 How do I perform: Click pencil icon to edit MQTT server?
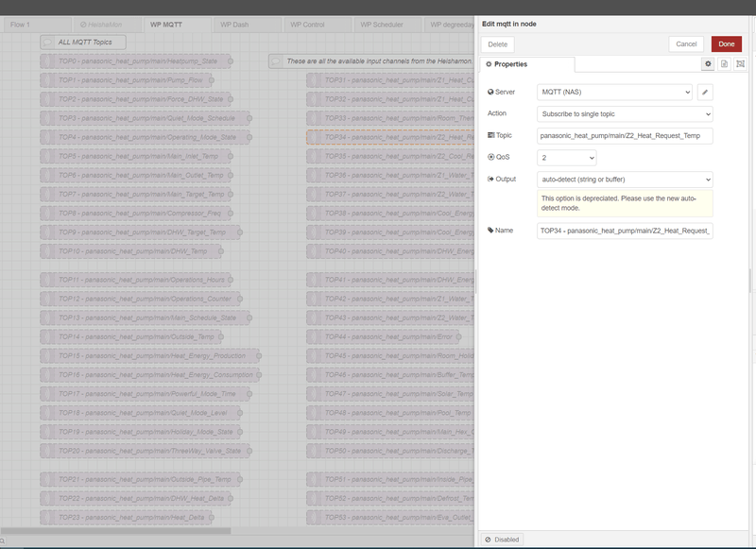click(705, 92)
